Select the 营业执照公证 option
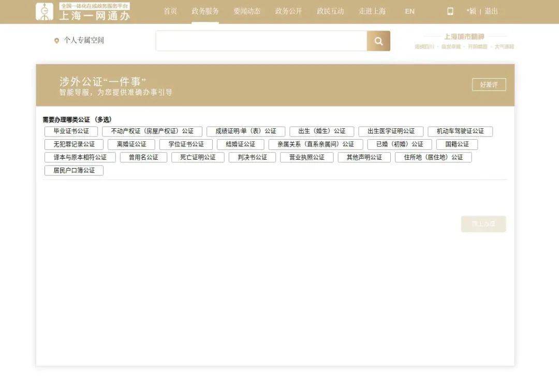Image resolution: width=559 pixels, height=392 pixels. coord(307,157)
